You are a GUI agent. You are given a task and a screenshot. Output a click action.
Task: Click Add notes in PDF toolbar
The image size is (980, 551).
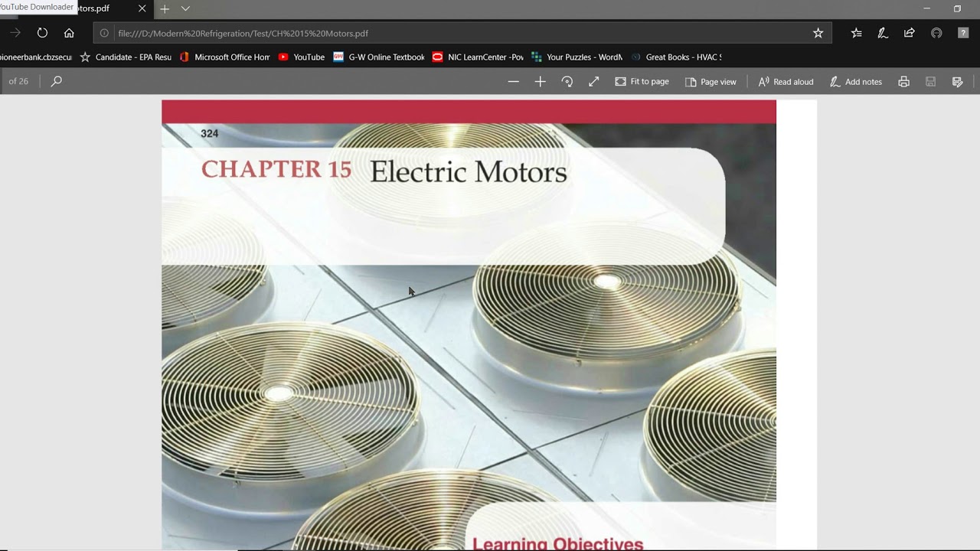click(856, 81)
